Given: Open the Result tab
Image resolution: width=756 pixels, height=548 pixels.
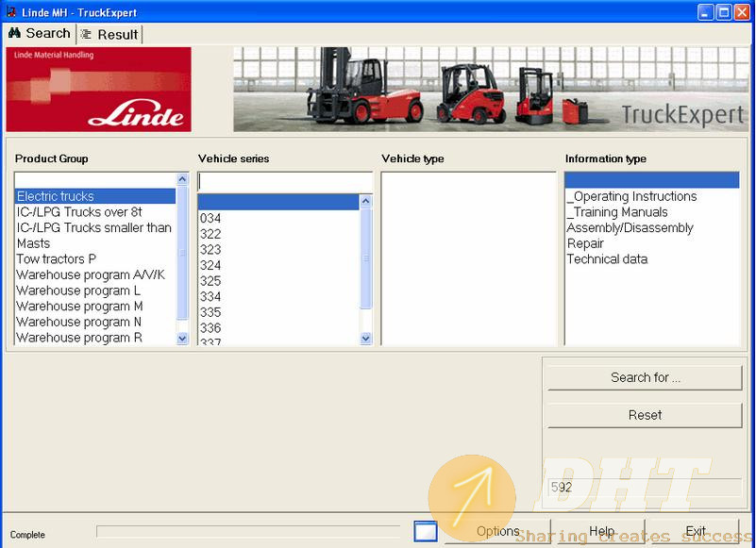Looking at the screenshot, I should coord(109,34).
